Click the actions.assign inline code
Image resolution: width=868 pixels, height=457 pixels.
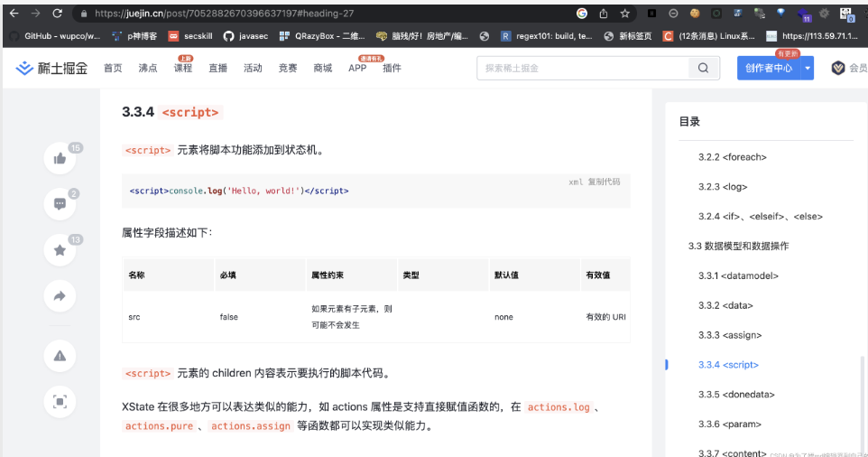251,426
